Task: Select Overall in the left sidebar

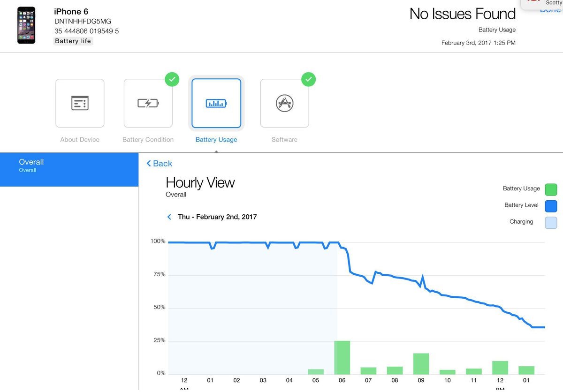Action: click(x=69, y=166)
